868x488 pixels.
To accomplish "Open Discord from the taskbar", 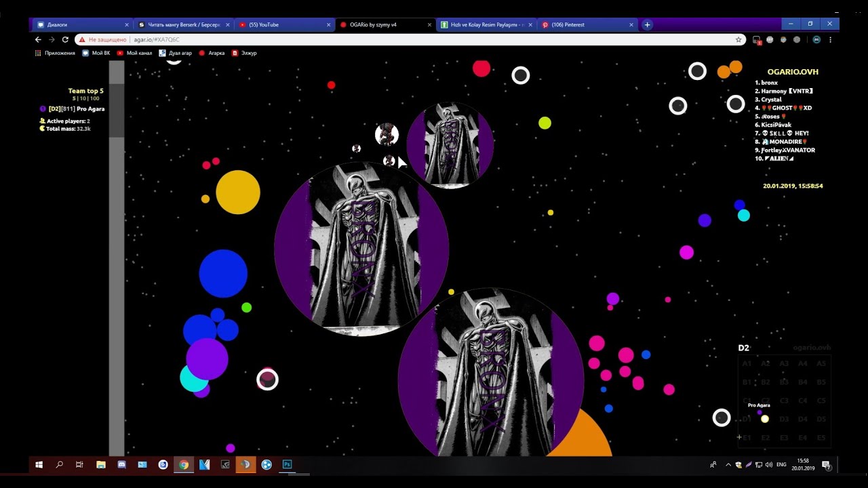I will 121,465.
